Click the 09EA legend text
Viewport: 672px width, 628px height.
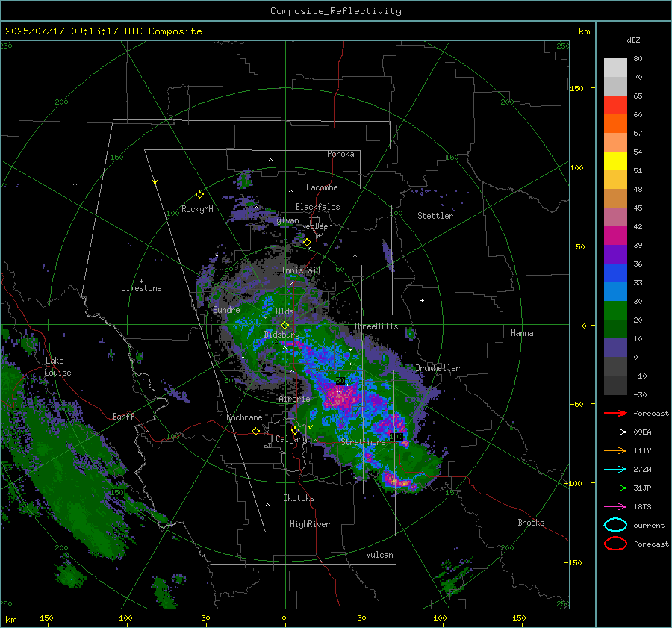point(642,432)
